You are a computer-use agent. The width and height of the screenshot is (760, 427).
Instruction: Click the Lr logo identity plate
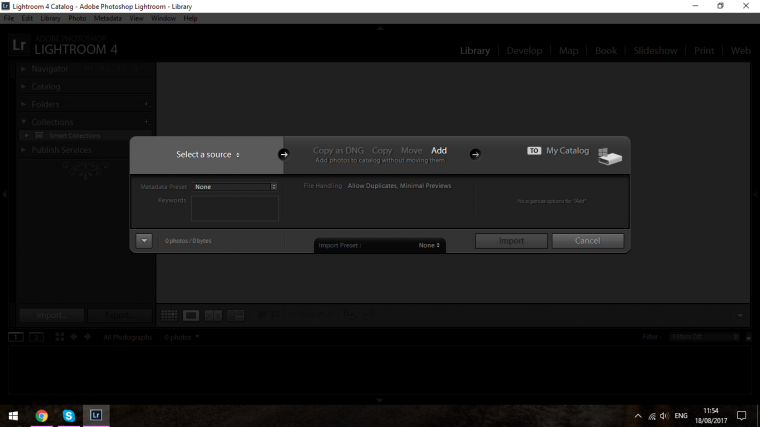coord(19,46)
